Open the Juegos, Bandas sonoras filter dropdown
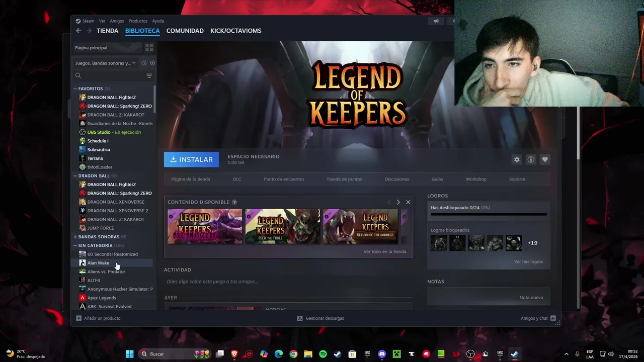The image size is (644, 362). click(x=106, y=63)
